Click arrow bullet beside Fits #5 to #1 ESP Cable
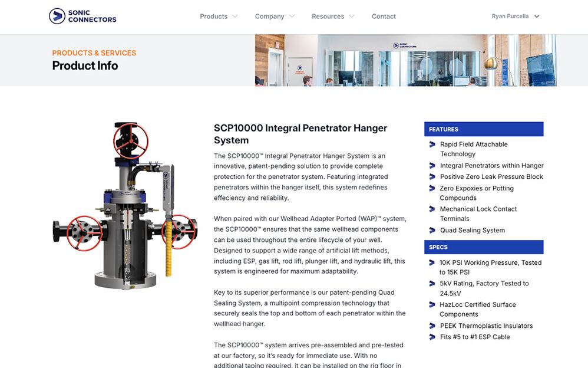Viewport: 588px width, 368px height. [432, 337]
